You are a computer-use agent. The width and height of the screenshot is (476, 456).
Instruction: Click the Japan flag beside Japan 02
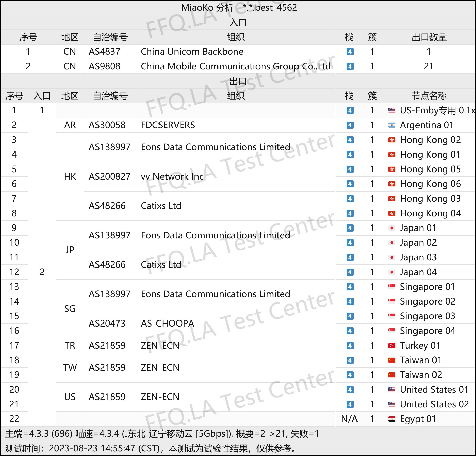tap(392, 243)
